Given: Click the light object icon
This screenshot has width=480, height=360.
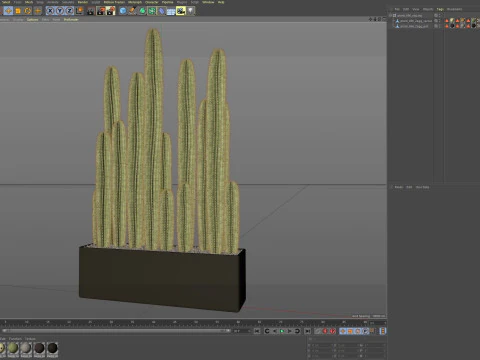Looking at the screenshot, I should [190, 11].
